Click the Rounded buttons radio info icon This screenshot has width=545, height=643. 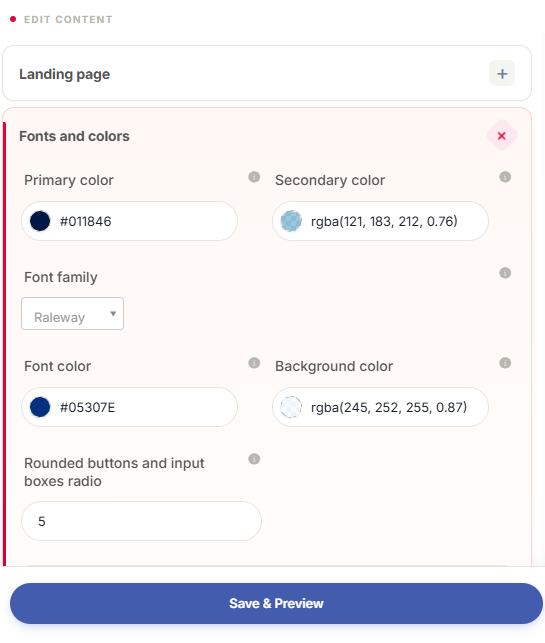[254, 459]
